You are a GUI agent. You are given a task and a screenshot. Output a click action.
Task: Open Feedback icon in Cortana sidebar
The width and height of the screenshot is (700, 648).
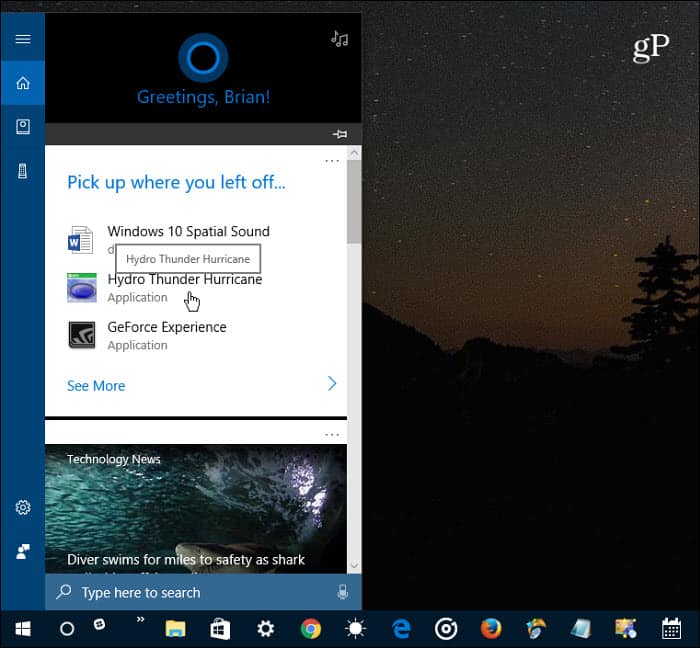point(23,552)
